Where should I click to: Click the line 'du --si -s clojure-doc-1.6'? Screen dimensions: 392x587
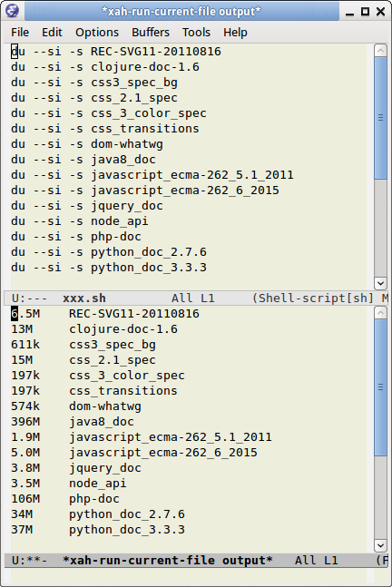coord(105,67)
